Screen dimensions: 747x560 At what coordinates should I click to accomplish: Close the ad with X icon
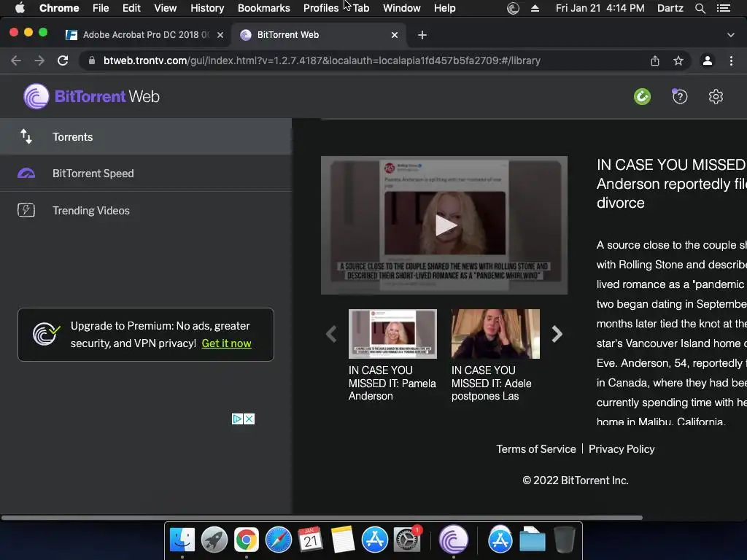tap(249, 419)
